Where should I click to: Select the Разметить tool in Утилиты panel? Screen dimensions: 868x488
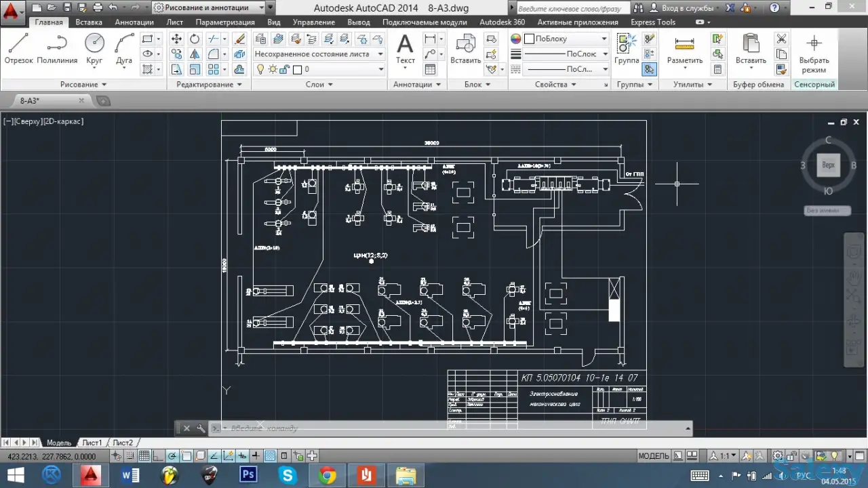point(684,49)
